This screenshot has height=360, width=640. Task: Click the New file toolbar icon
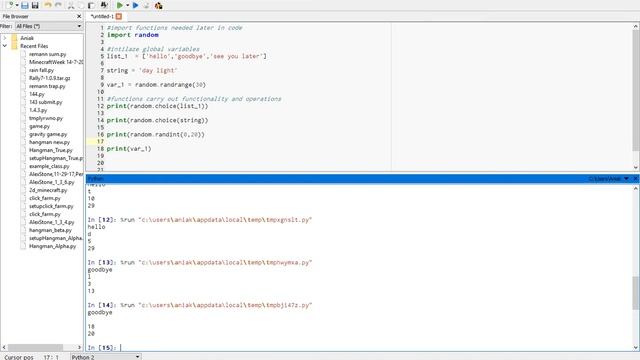pyautogui.click(x=9, y=5)
